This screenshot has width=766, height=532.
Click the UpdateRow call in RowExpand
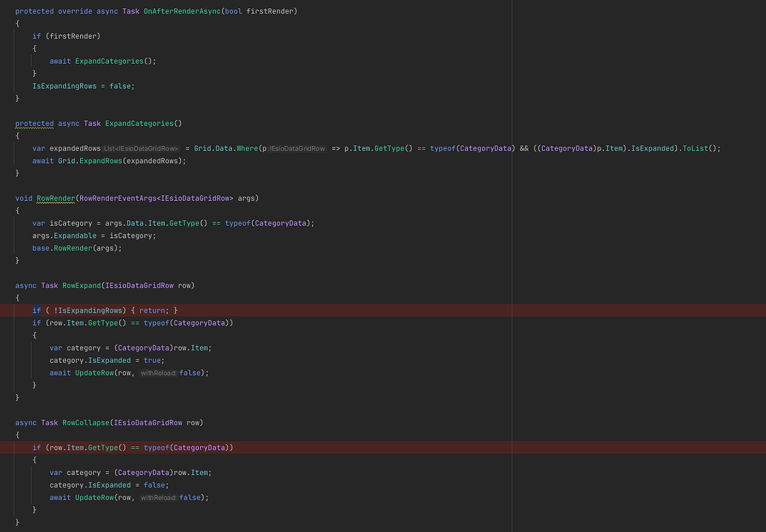93,372
